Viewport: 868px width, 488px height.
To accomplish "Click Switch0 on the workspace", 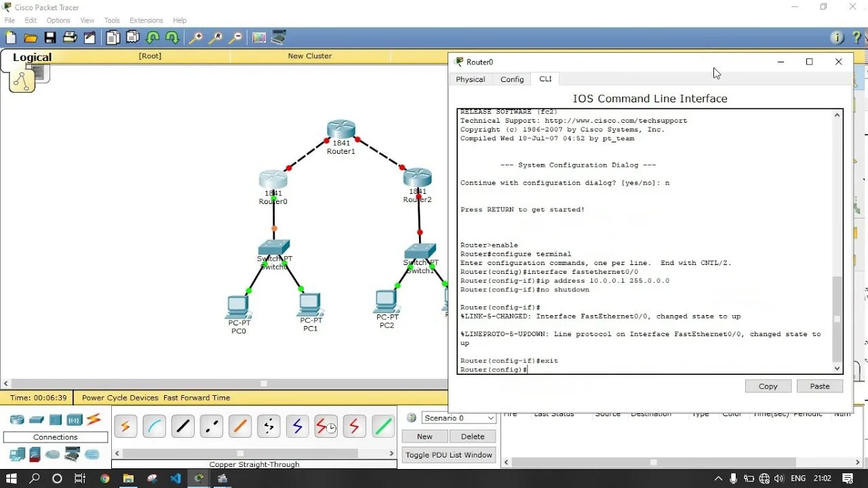I will (274, 247).
